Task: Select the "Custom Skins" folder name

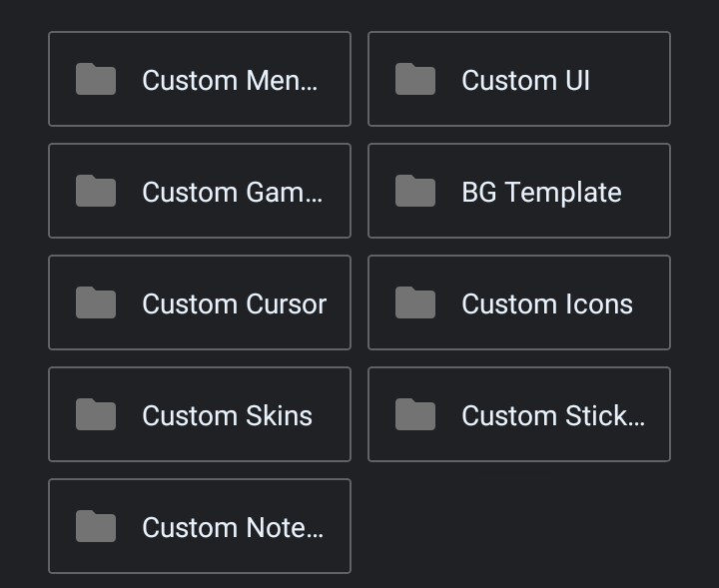Action: 227,416
